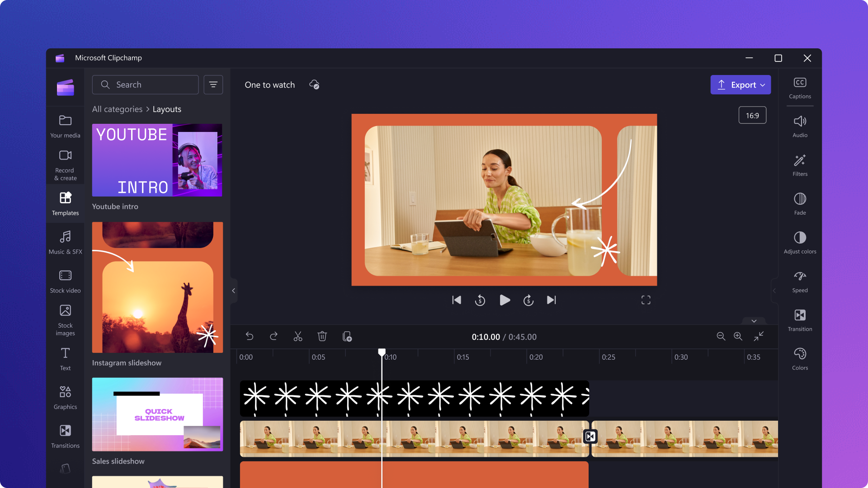Open Adjust colors panel
Image resolution: width=868 pixels, height=488 pixels.
tap(799, 242)
